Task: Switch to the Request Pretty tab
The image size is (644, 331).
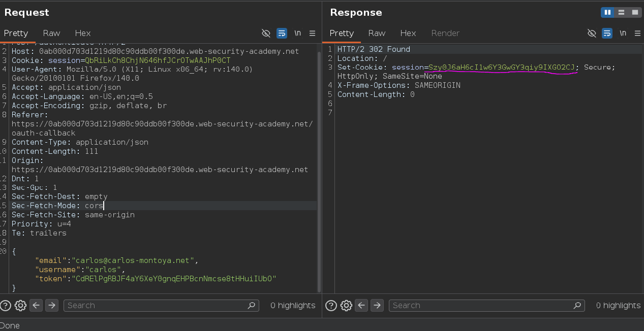Action: 16,34
